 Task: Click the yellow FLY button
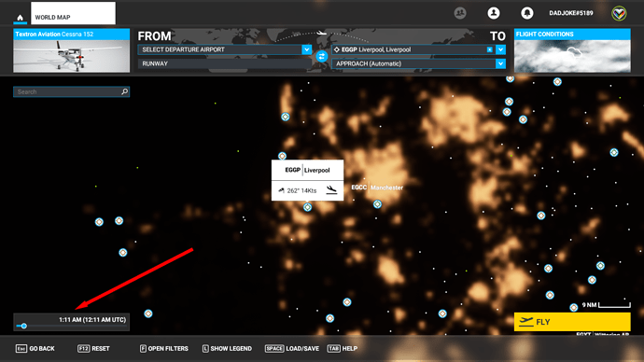[572, 322]
